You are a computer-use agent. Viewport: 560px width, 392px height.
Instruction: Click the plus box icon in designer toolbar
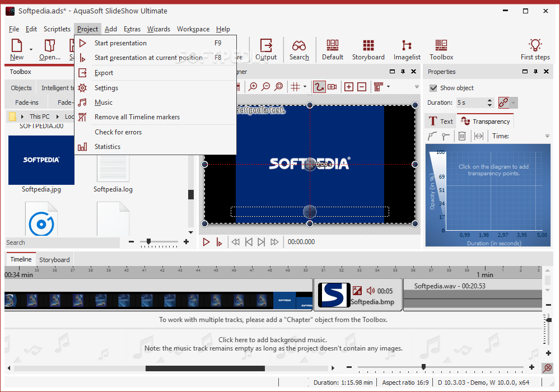pos(348,87)
